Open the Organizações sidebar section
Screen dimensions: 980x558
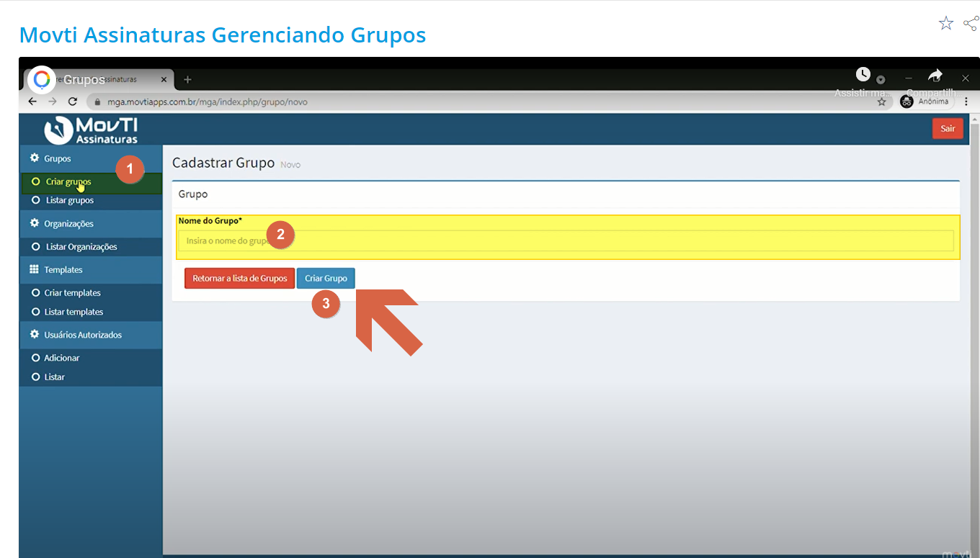point(91,223)
